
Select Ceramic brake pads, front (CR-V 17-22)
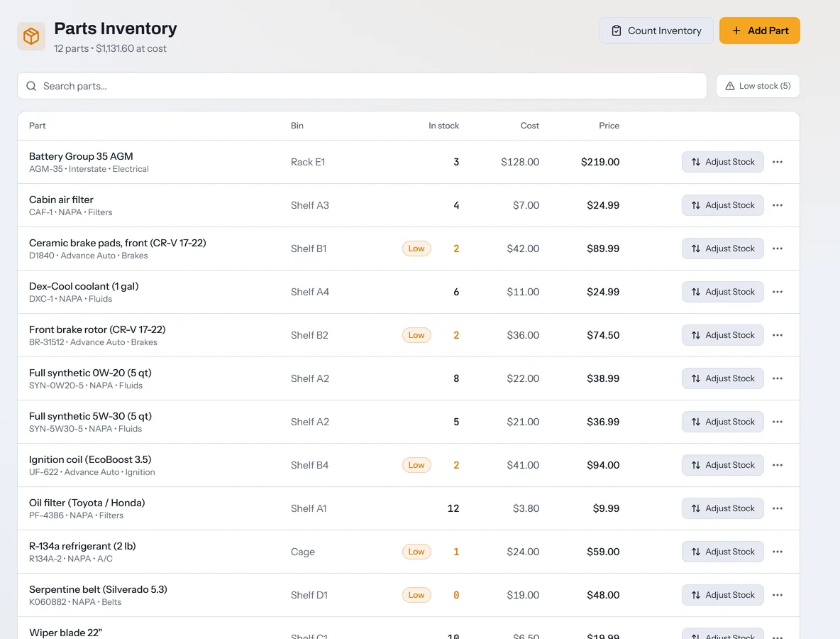click(117, 243)
